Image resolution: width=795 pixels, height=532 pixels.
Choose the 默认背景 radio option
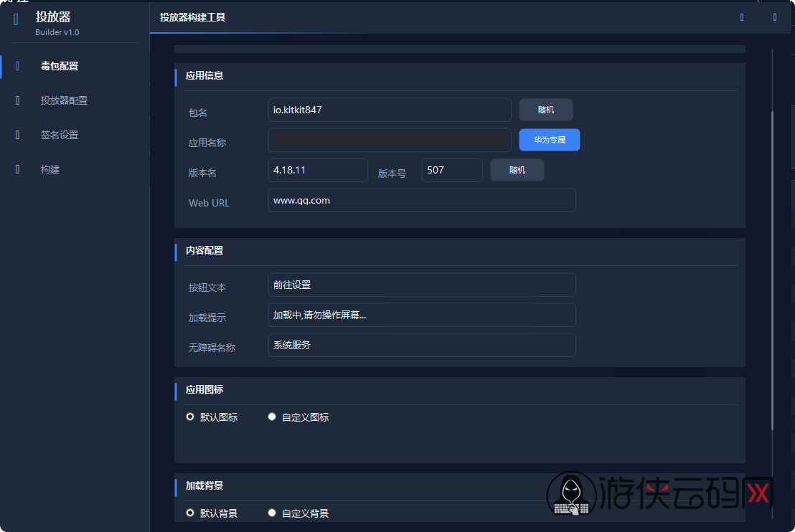(190, 513)
